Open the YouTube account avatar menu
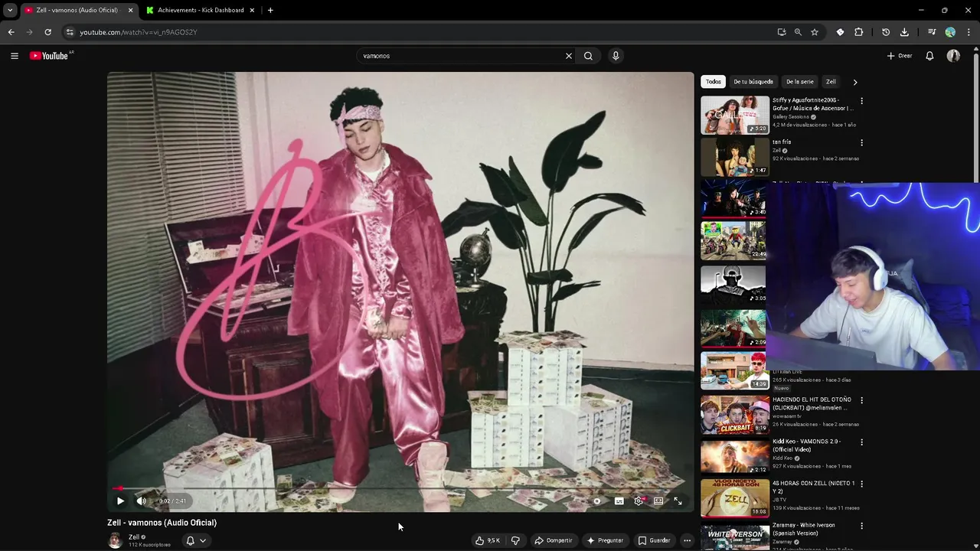 (953, 56)
